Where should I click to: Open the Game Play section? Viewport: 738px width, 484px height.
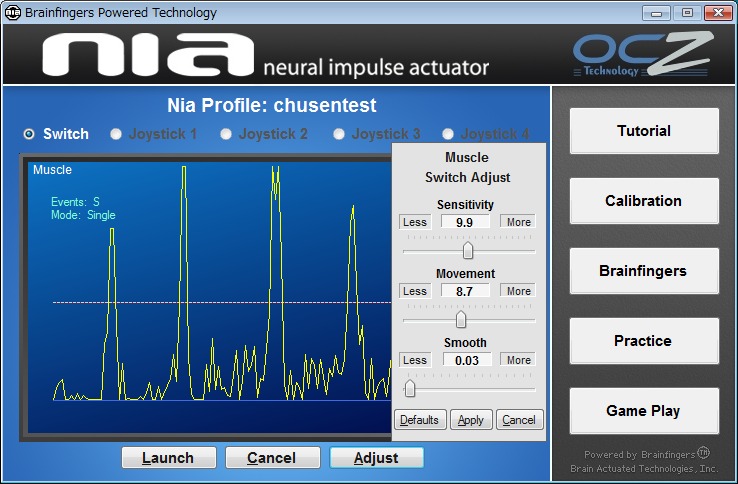tap(644, 411)
